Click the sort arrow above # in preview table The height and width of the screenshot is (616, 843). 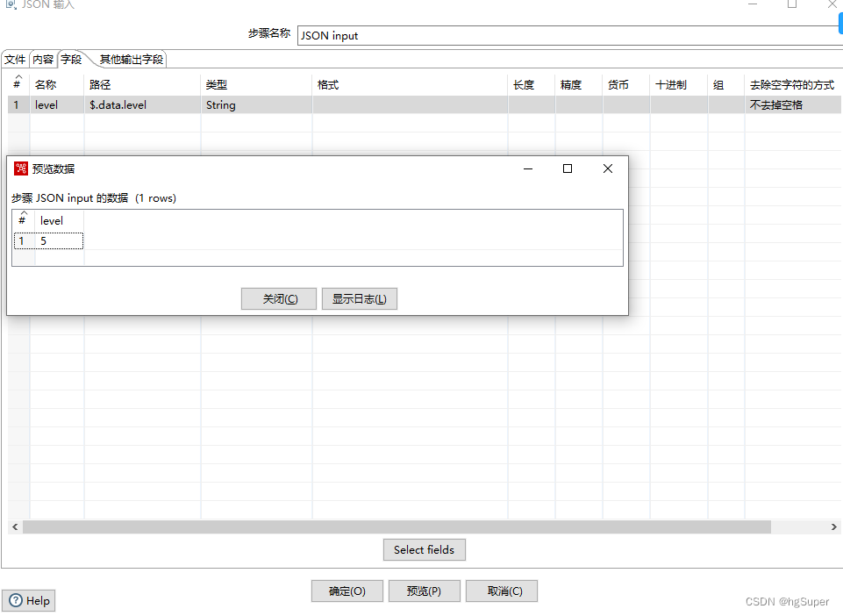22,214
